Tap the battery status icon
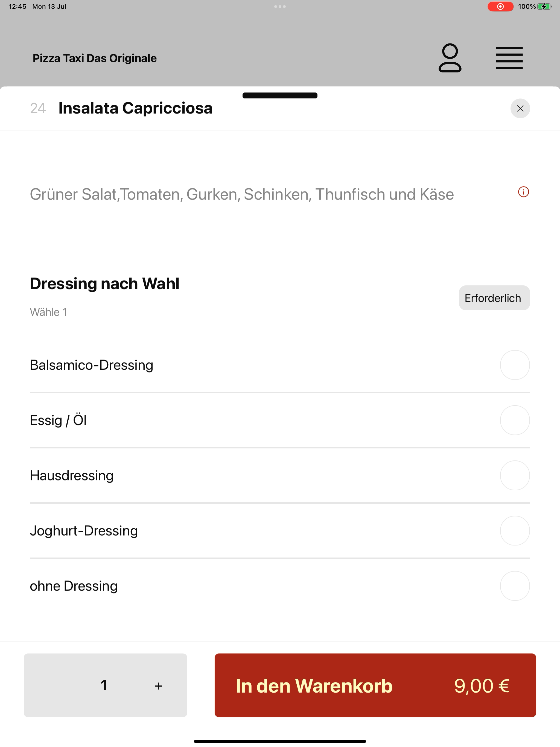This screenshot has height=747, width=560. pos(544,6)
